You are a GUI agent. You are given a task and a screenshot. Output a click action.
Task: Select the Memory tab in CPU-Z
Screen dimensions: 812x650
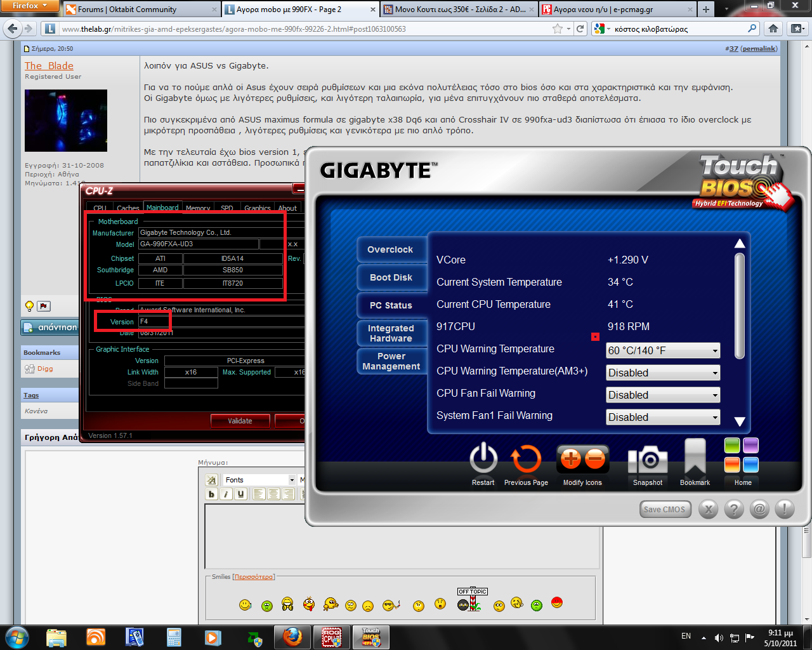point(198,208)
